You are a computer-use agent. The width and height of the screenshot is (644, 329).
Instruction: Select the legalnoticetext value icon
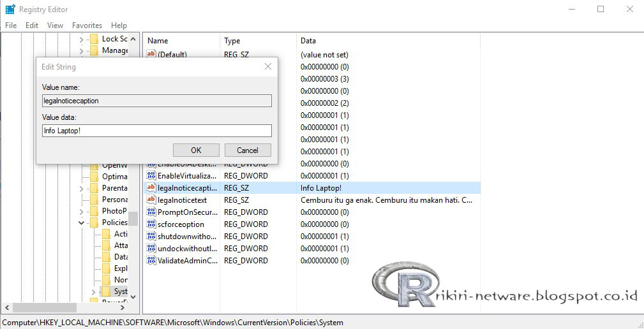151,200
